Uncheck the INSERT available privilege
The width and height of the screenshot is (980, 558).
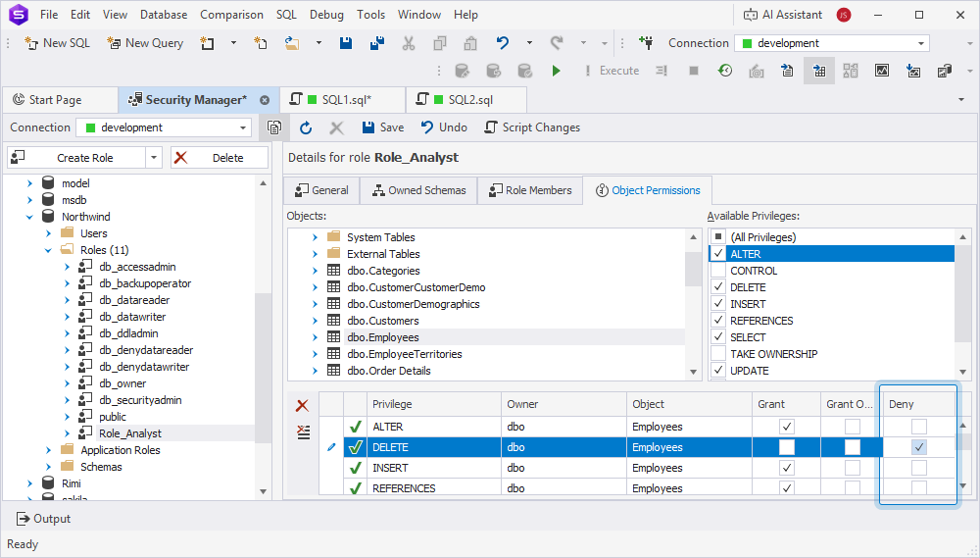[718, 304]
